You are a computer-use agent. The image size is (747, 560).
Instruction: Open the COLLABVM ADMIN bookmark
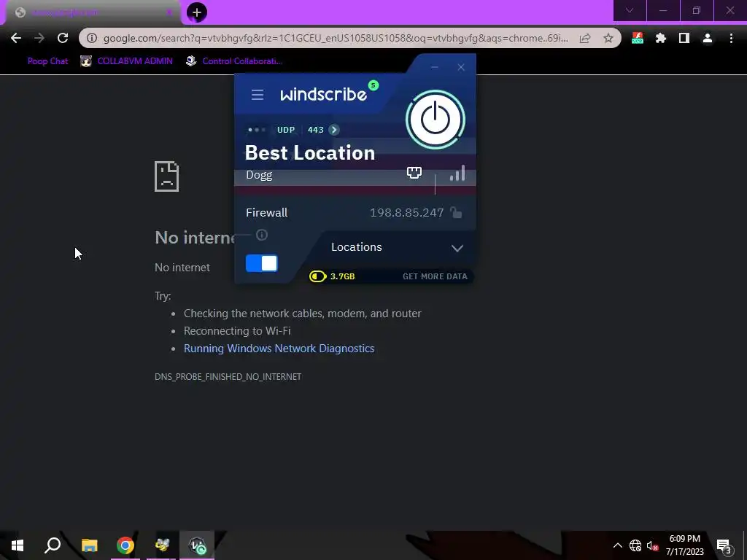click(x=127, y=61)
